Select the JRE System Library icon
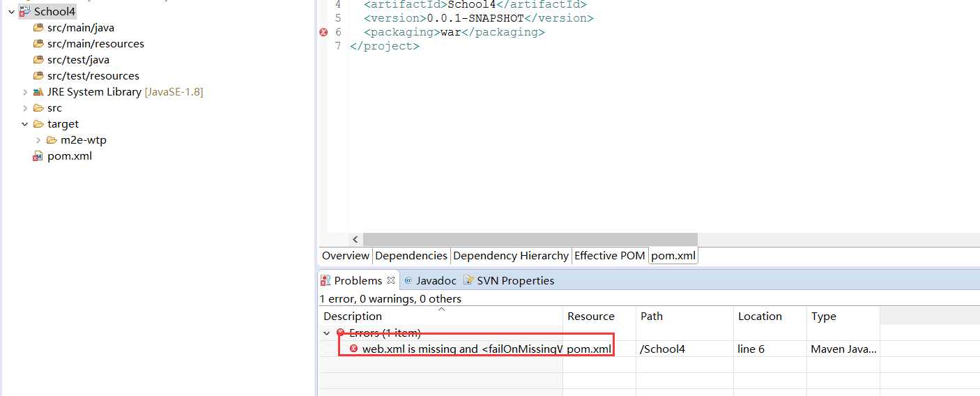The height and width of the screenshot is (396, 980). click(38, 92)
